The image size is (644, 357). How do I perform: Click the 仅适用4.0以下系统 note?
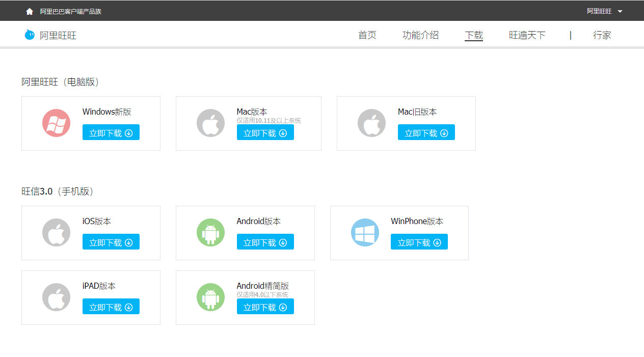pyautogui.click(x=262, y=295)
